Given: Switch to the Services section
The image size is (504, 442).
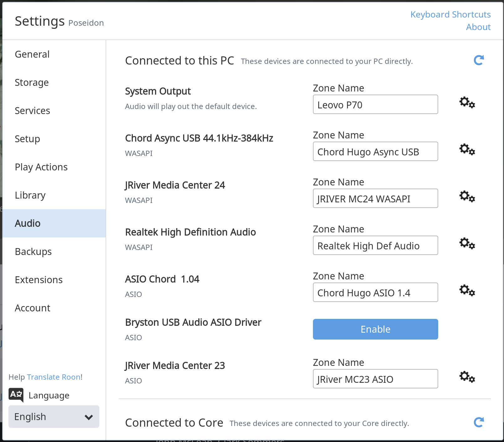Looking at the screenshot, I should pos(54,111).
